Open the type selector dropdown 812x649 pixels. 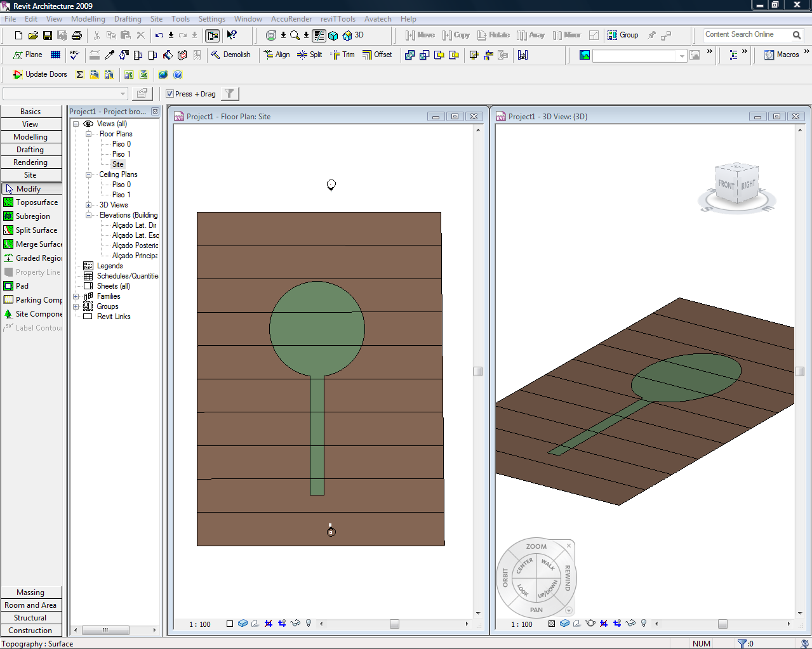point(123,94)
